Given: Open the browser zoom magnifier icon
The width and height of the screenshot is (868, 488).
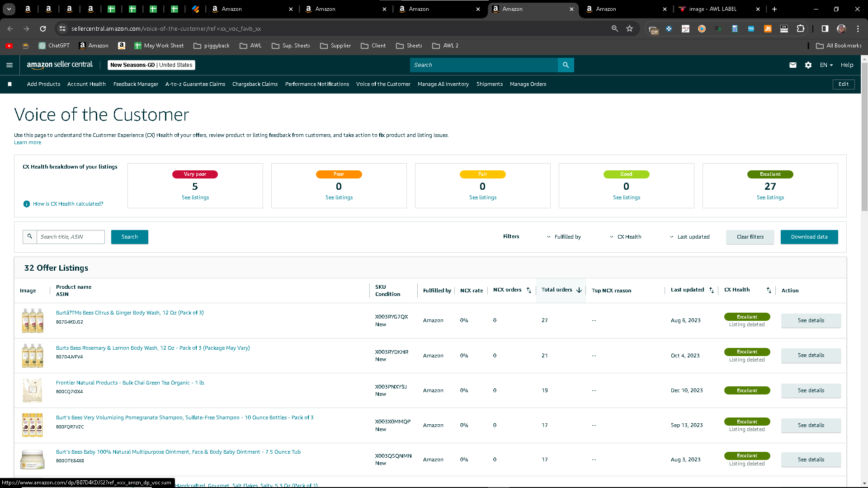Looking at the screenshot, I should tap(615, 28).
